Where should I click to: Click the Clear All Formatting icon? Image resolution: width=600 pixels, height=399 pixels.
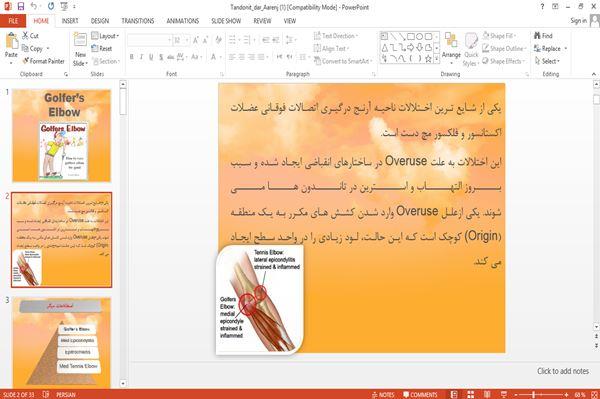point(218,40)
